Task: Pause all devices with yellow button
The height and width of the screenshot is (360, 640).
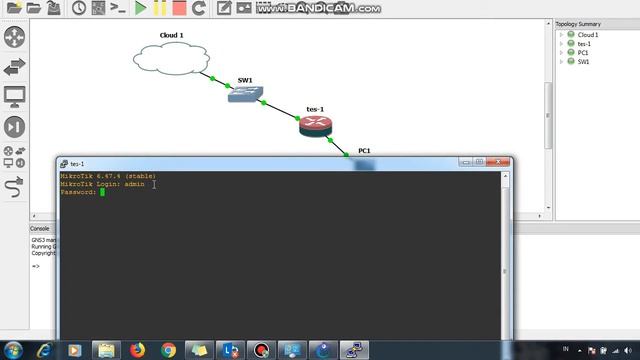Action: [x=160, y=8]
